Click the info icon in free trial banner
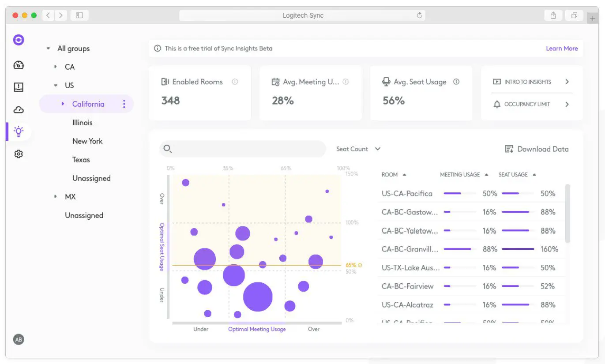Screen dimensions: 605x364 click(x=158, y=49)
